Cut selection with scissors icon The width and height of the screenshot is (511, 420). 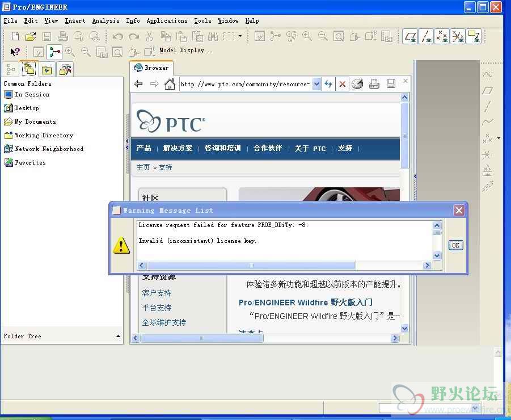[x=149, y=36]
